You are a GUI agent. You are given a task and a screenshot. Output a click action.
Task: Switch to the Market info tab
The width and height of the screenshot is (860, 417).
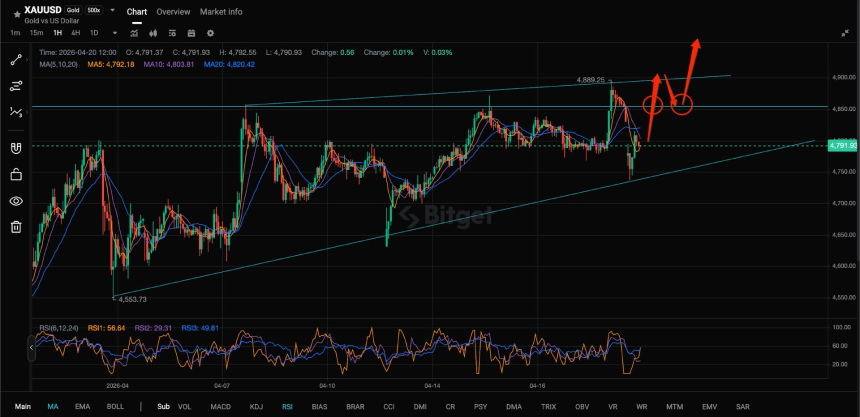(221, 12)
